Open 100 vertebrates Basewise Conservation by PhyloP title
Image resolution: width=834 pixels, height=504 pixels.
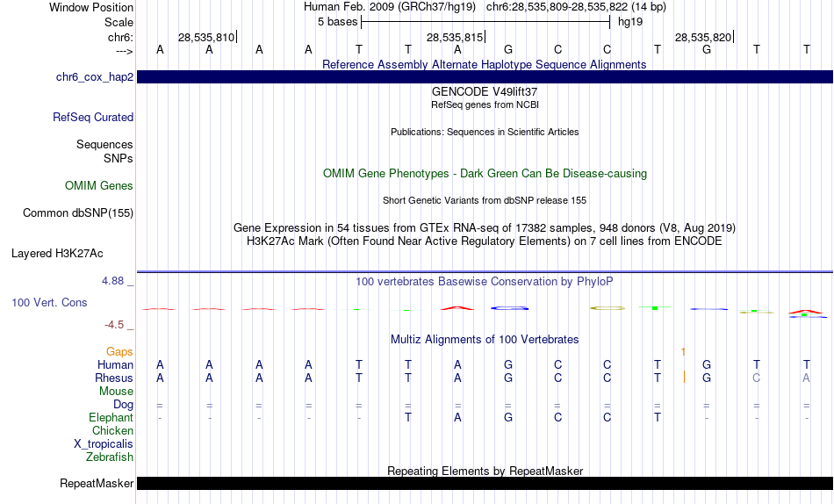coord(485,282)
